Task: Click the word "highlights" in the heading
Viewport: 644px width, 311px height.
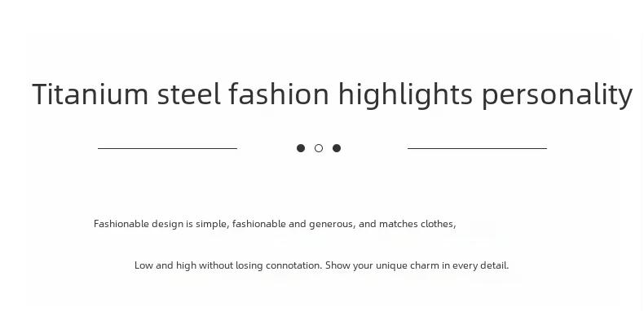Action: coord(405,95)
